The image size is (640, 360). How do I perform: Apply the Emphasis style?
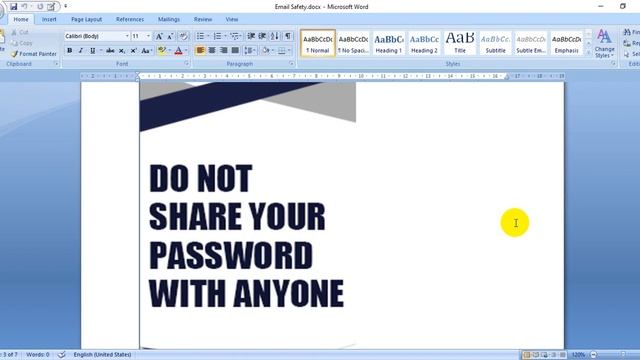[x=567, y=43]
